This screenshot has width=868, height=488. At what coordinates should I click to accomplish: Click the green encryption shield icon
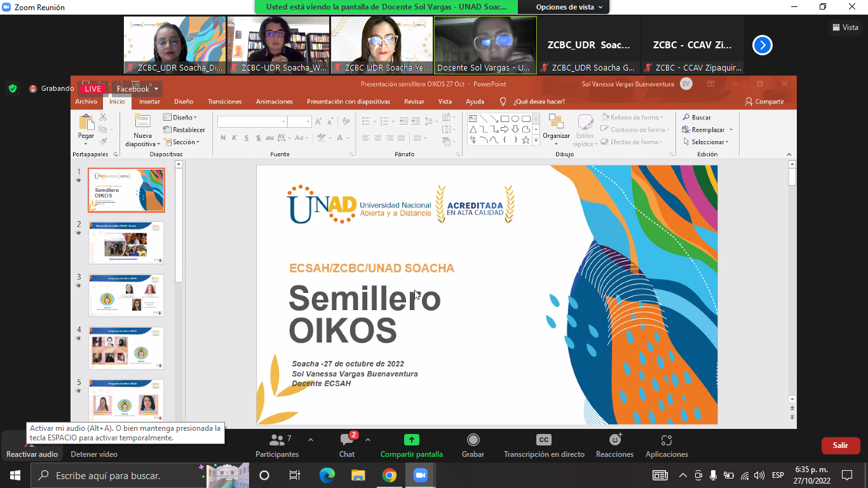click(13, 88)
